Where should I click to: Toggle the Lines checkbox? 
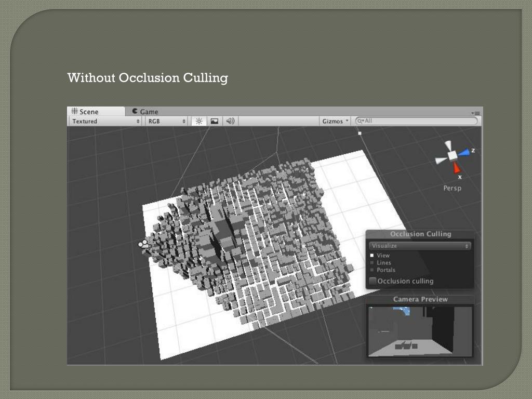coord(372,262)
